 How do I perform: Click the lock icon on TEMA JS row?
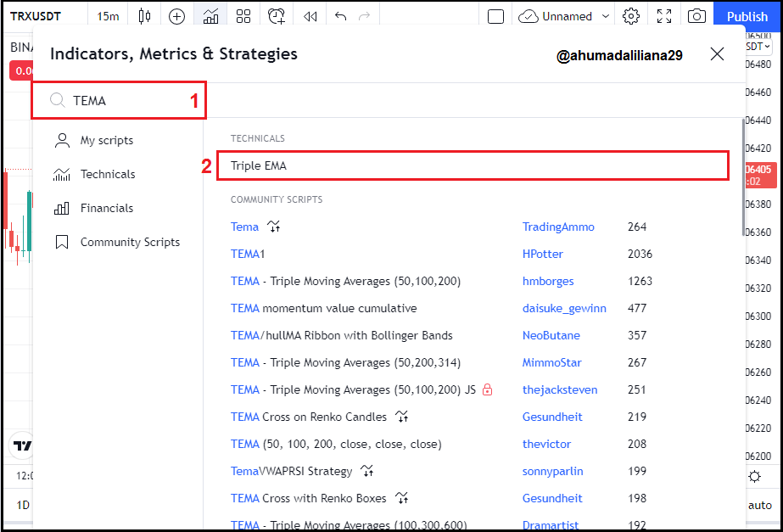click(x=488, y=389)
